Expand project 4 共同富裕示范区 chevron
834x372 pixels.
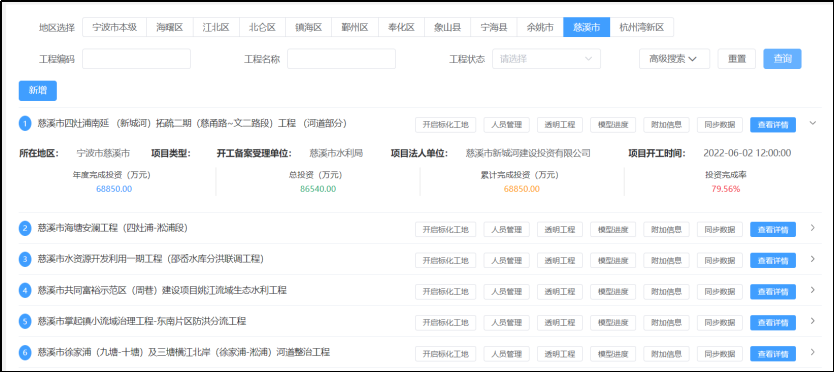pos(813,290)
